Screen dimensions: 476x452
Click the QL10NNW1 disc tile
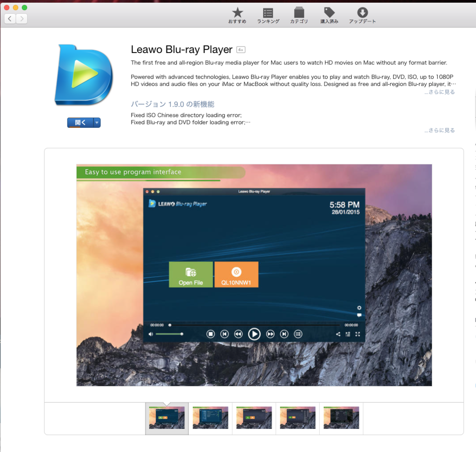[236, 274]
